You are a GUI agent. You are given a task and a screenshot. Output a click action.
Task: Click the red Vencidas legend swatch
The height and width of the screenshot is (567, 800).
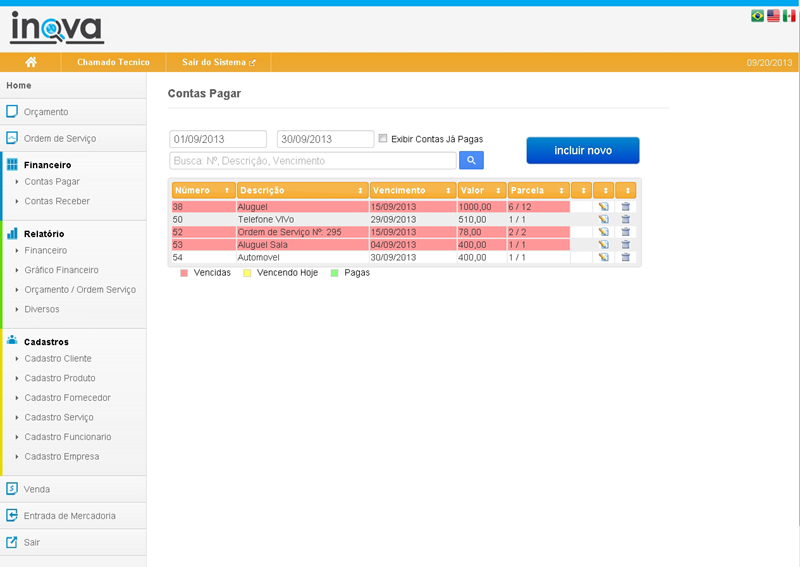[x=185, y=272]
